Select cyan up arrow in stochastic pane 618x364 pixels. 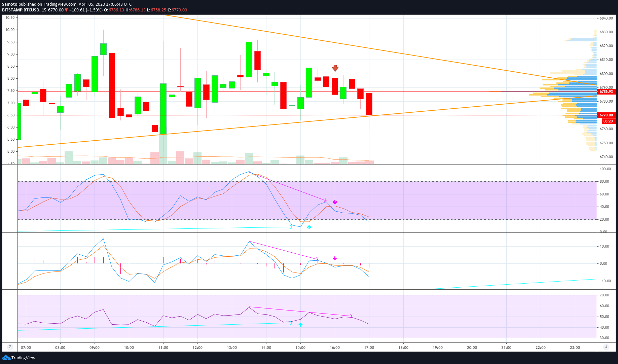(x=309, y=227)
